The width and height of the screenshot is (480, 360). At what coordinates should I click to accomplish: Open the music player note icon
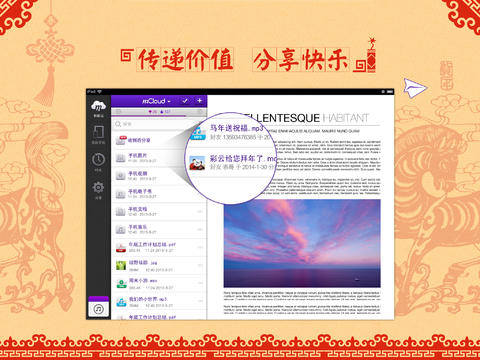click(x=98, y=309)
